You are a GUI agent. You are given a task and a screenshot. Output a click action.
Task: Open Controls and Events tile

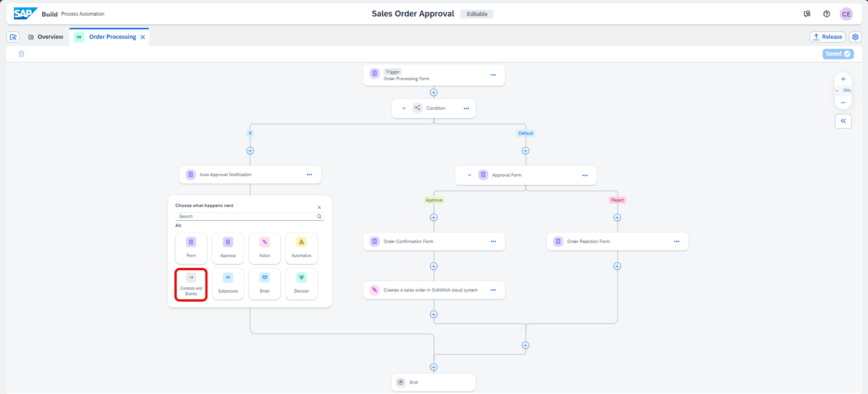[191, 284]
